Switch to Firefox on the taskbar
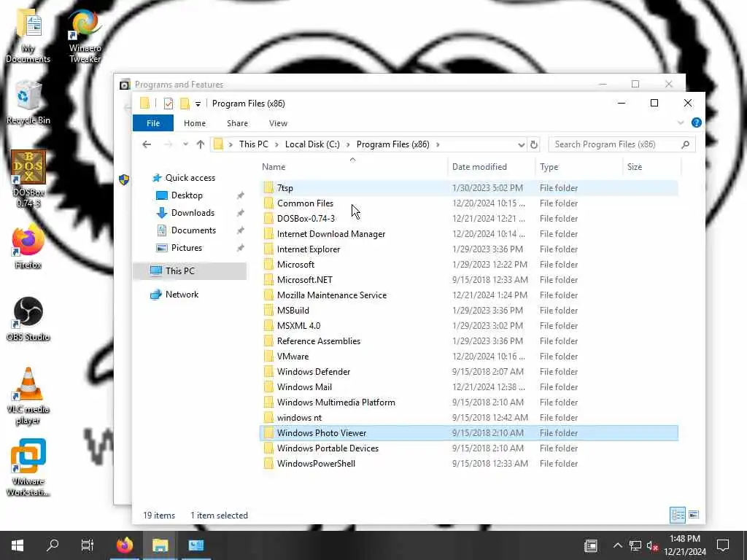This screenshot has width=747, height=560. [124, 545]
